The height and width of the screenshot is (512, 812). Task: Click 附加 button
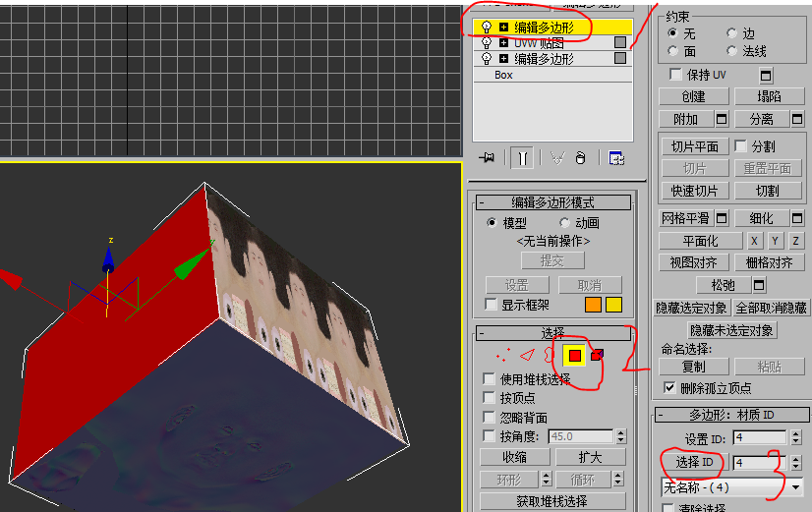coord(687,120)
